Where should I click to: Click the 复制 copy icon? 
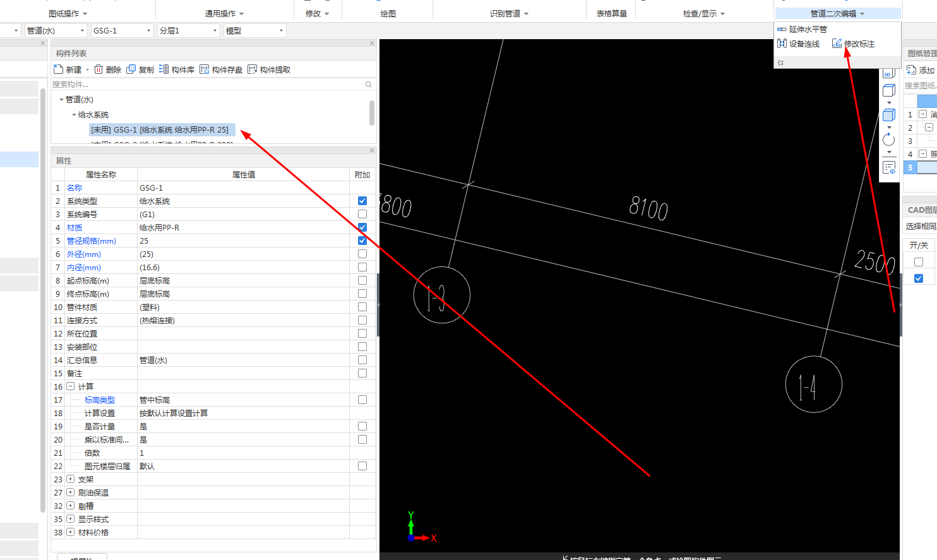131,69
